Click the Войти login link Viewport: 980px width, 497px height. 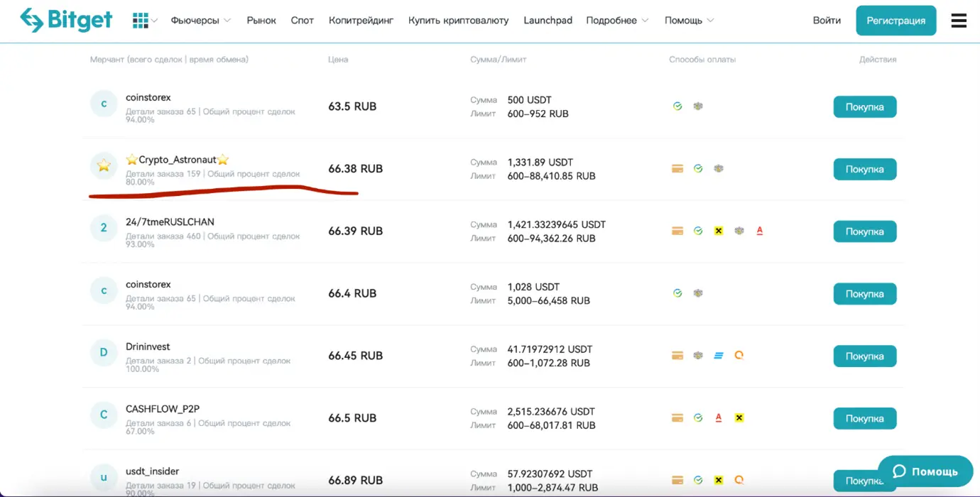pos(827,21)
